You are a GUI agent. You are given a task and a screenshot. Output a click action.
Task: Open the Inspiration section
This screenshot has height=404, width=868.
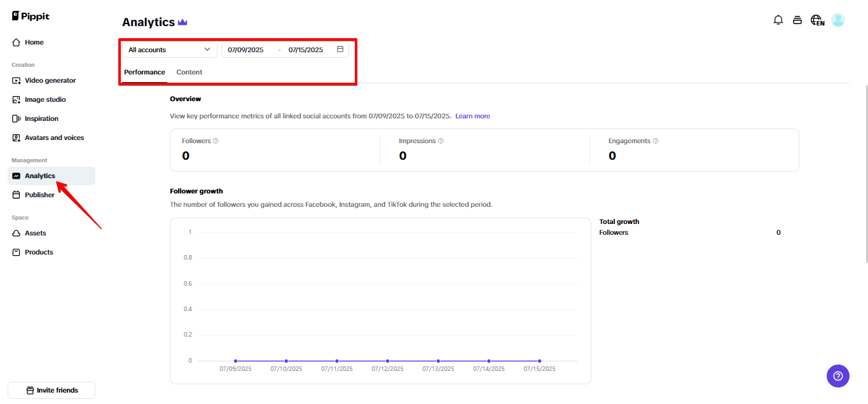tap(41, 118)
